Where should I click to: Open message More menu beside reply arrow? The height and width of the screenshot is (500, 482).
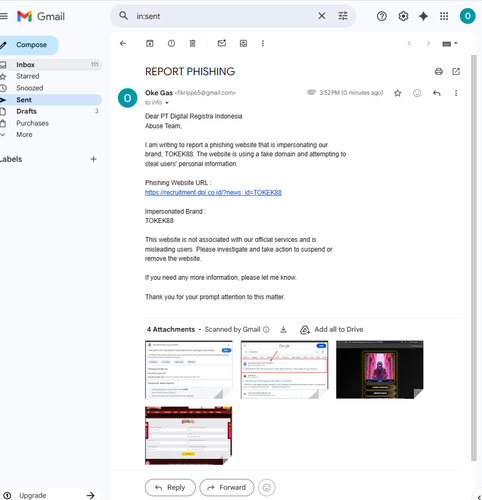pos(456,93)
